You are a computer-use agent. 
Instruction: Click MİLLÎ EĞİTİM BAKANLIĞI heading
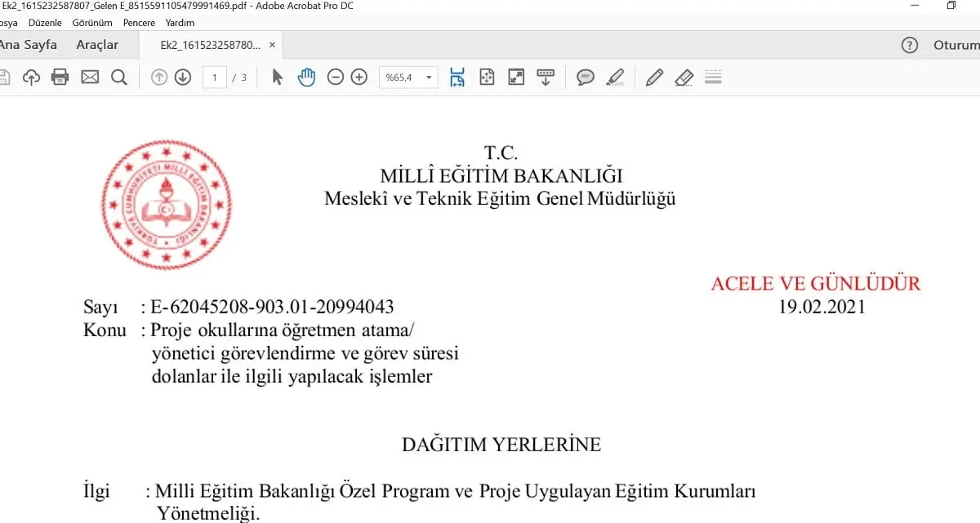click(501, 175)
